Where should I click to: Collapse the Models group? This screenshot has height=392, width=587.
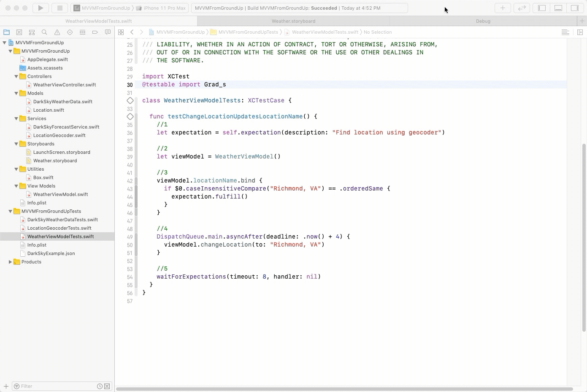tap(16, 93)
